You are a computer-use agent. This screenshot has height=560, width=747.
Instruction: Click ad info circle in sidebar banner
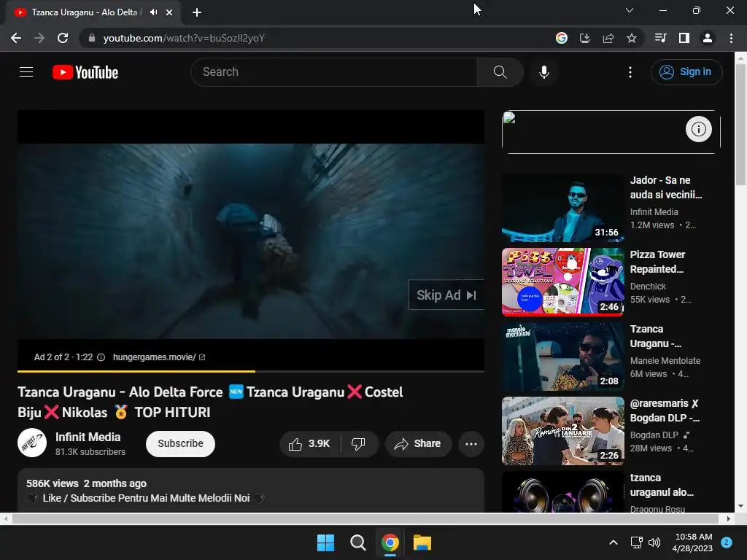pyautogui.click(x=698, y=129)
